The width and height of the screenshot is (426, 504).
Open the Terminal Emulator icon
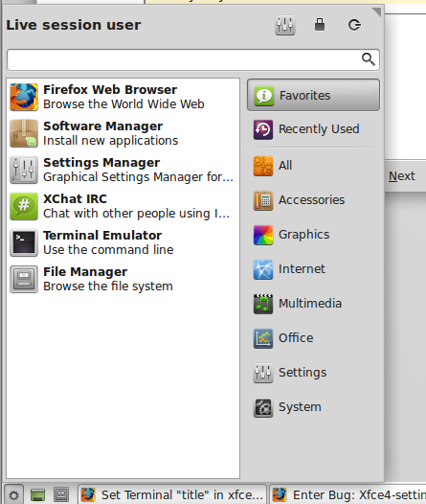[x=24, y=242]
